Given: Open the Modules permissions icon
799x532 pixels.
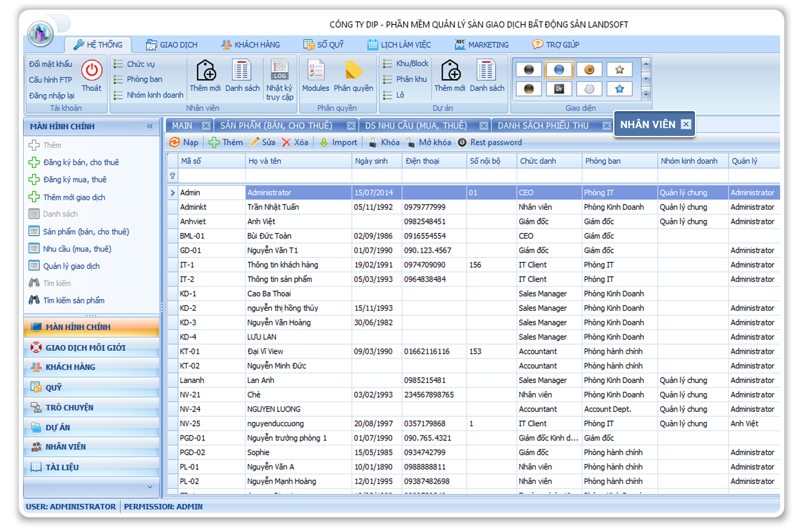Looking at the screenshot, I should [316, 70].
